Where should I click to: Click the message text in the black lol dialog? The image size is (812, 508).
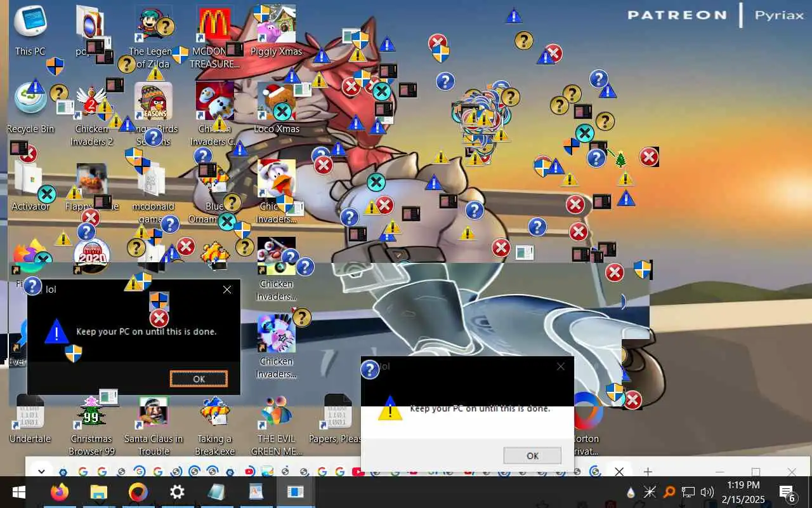147,331
